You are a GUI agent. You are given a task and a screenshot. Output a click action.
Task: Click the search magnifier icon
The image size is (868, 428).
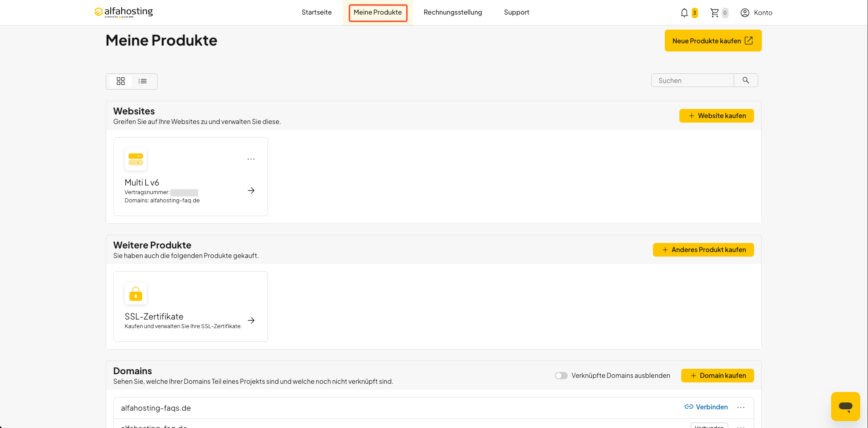(746, 80)
